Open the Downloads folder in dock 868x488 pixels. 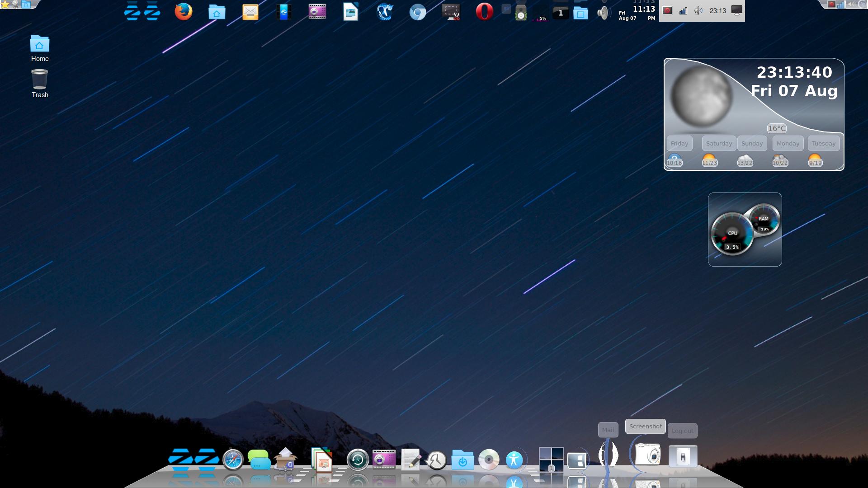(x=462, y=460)
